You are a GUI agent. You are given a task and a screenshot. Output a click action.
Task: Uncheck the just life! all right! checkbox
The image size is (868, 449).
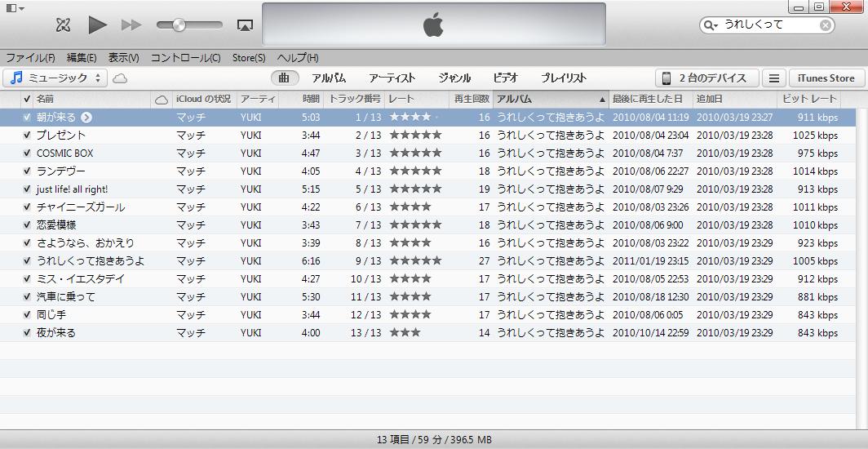tap(27, 189)
